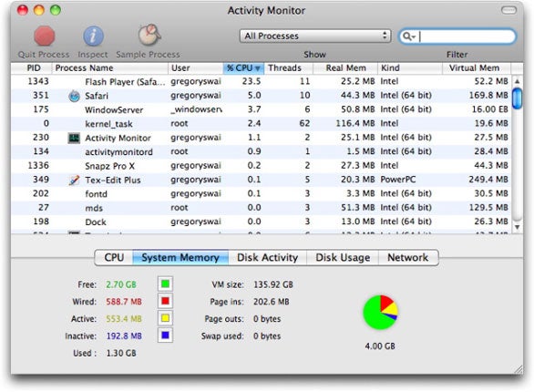Click the PID 1343 cell

pos(38,81)
